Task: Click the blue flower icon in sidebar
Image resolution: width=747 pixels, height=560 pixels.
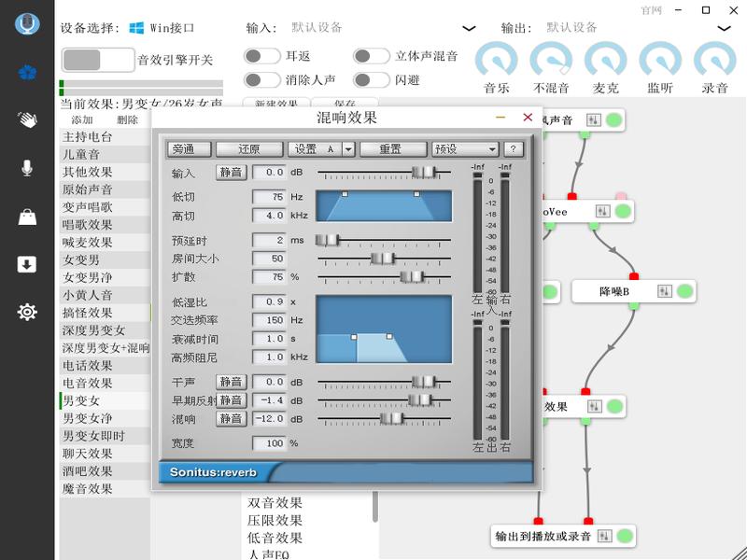Action: 27,71
